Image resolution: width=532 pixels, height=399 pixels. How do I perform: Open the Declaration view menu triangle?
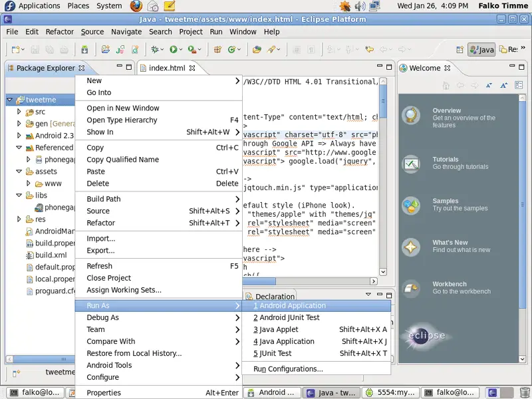click(x=368, y=295)
